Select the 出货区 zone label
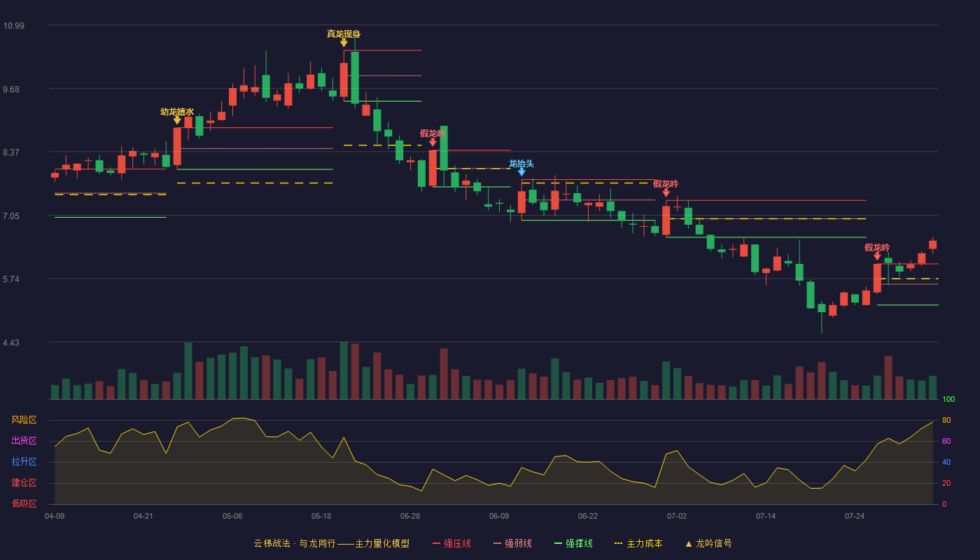Image resolution: width=980 pixels, height=560 pixels. coord(24,441)
